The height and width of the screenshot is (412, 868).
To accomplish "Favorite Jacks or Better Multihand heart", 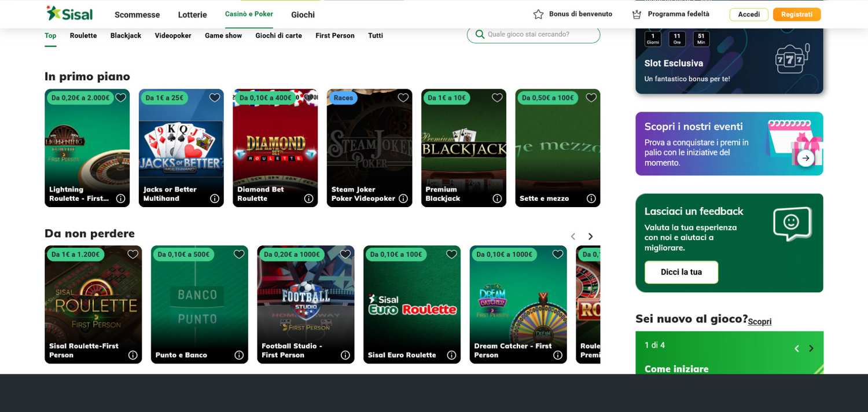I will pyautogui.click(x=215, y=98).
